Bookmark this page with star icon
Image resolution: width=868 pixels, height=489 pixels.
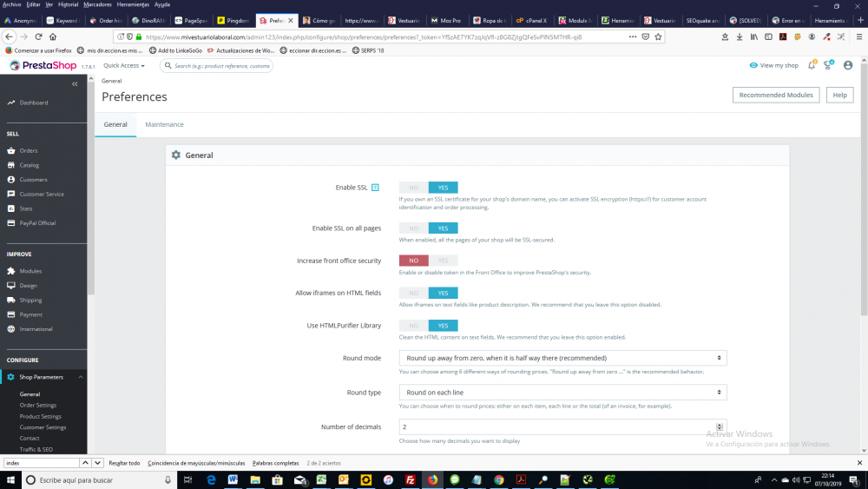point(658,36)
